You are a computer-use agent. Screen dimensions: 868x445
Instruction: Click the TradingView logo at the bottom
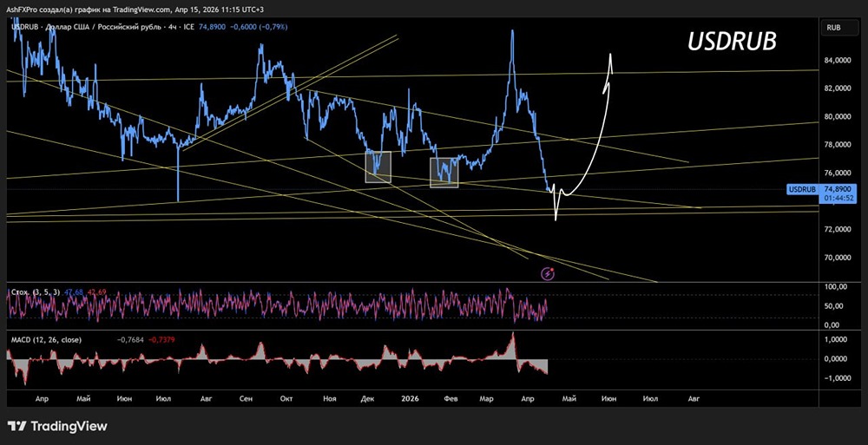[57, 426]
